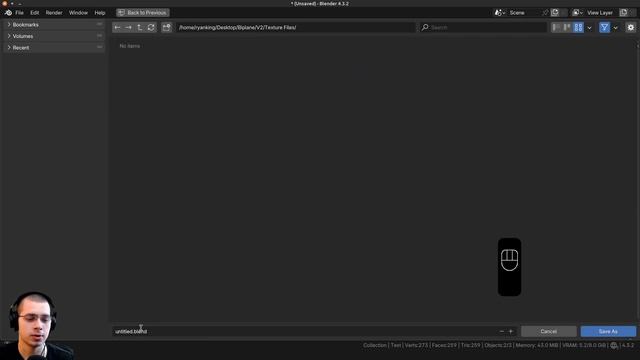Click the Objects:2/3 status entry
The height and width of the screenshot is (360, 640).
coord(498,345)
